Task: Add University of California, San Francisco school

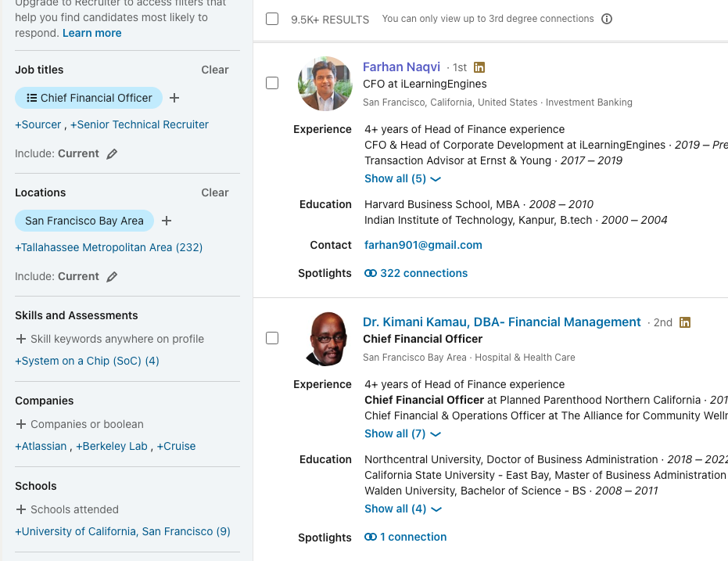Action: tap(123, 532)
